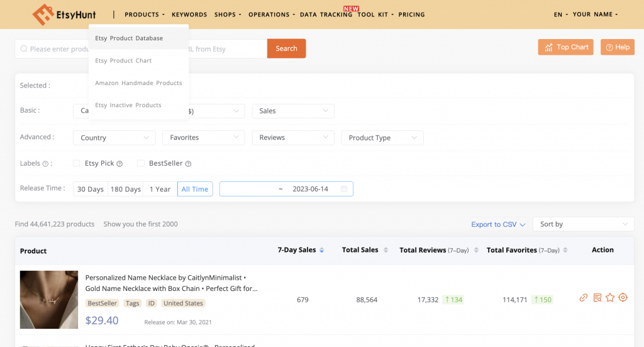Click help icon next to Etsy Pick
This screenshot has width=644, height=347.
pyautogui.click(x=119, y=164)
